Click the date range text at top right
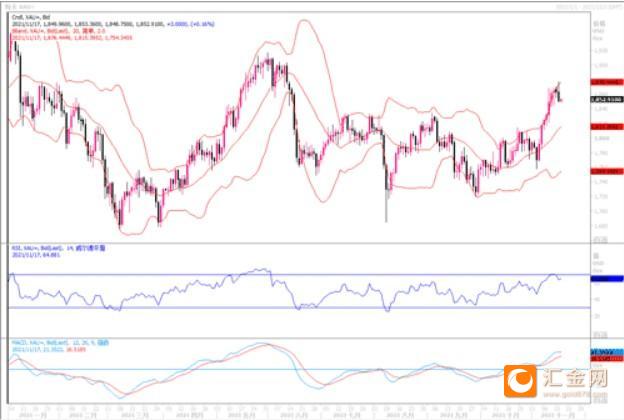This screenshot has width=624, height=420. (x=588, y=7)
